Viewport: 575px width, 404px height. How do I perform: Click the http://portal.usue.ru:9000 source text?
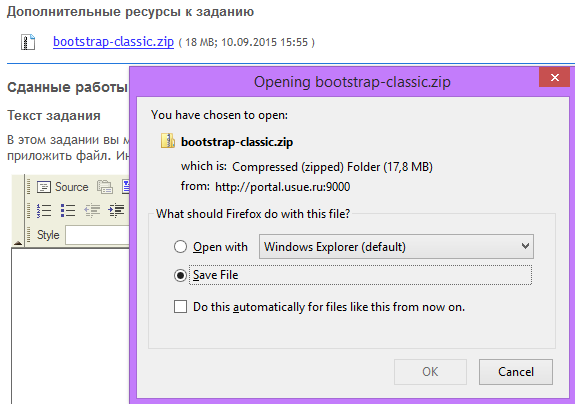tap(282, 187)
